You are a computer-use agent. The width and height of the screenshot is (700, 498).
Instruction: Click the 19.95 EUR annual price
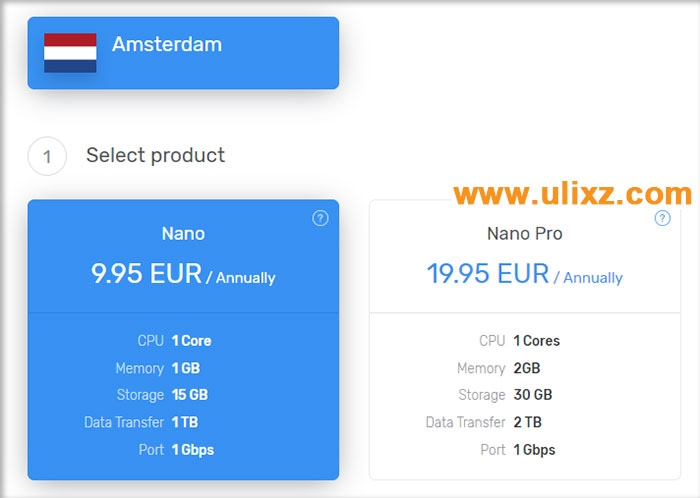coord(524,274)
